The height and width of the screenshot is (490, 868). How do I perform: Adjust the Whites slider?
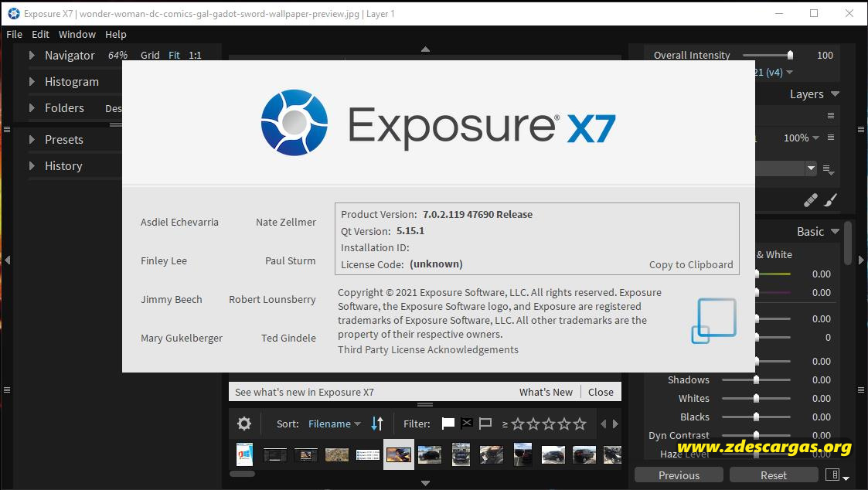coord(756,398)
